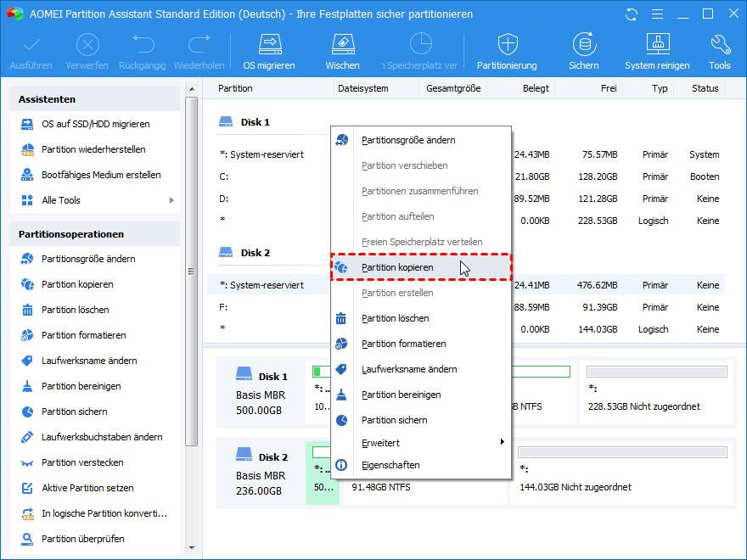This screenshot has width=747, height=560.
Task: Open Partition wiederherstellen in the sidebar
Action: pyautogui.click(x=93, y=149)
